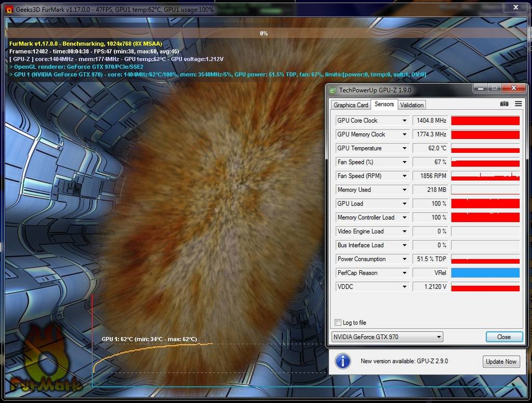
Task: Click the Power Consumption red graph
Action: pos(485,259)
